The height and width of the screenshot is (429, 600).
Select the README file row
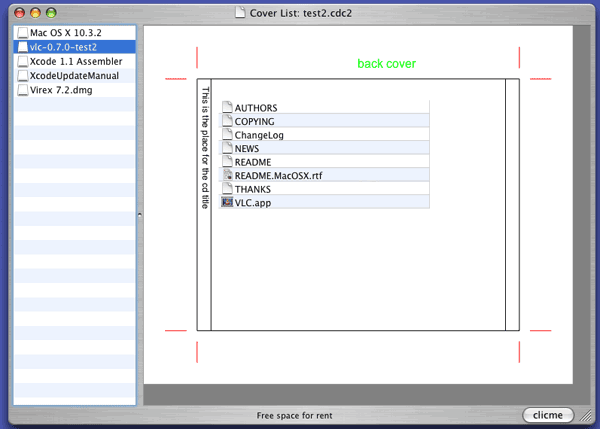[x=252, y=162]
